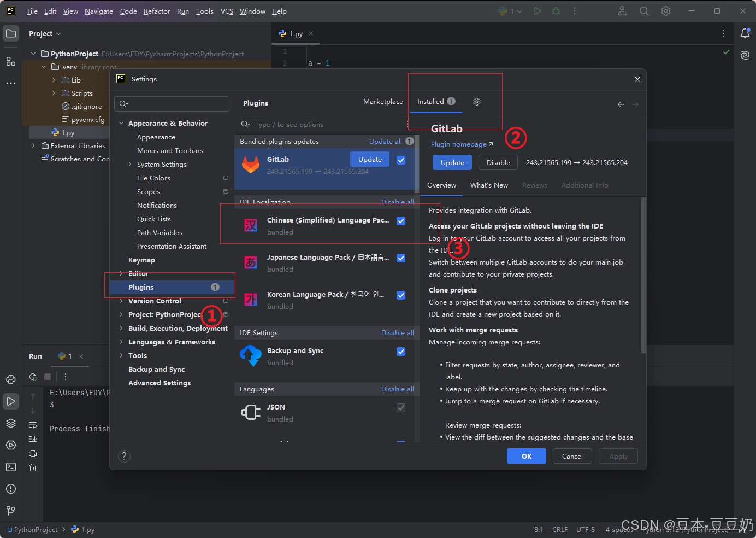Click the settings search field

coord(172,104)
